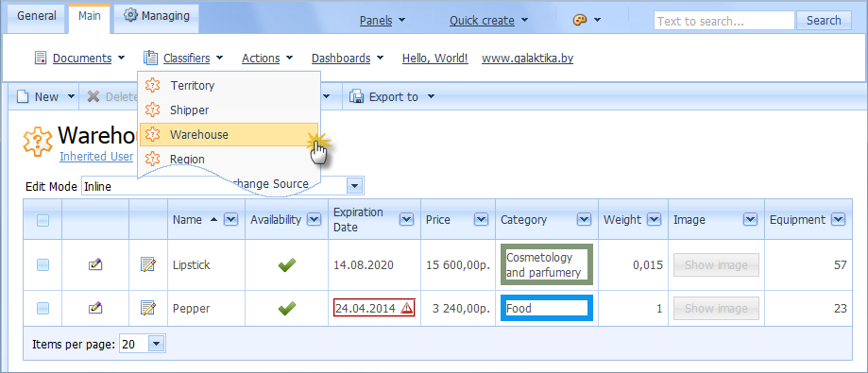Click the Pepper availability checkmark

click(x=286, y=308)
